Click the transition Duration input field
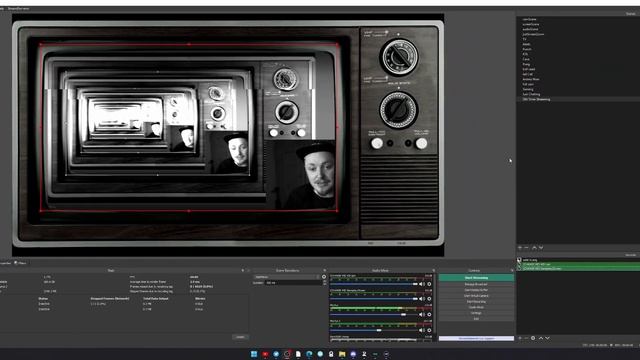 click(293, 282)
